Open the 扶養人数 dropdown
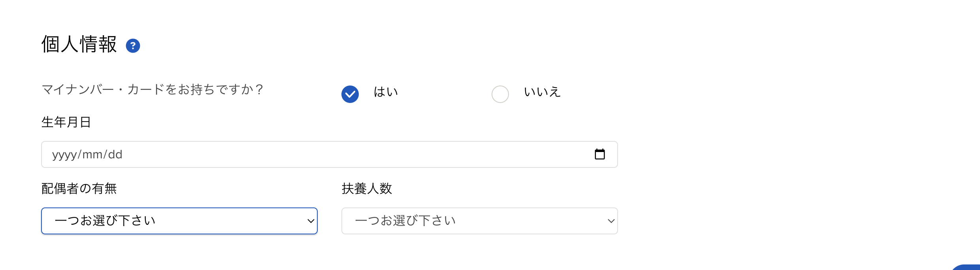This screenshot has height=270, width=980. point(479,221)
